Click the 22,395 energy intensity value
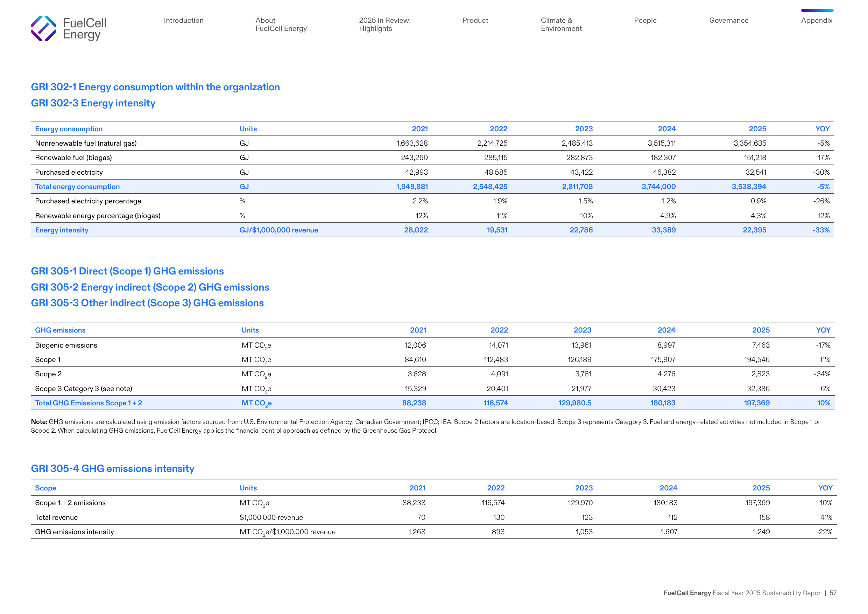Viewport: 868px width, 614px height. pos(754,230)
